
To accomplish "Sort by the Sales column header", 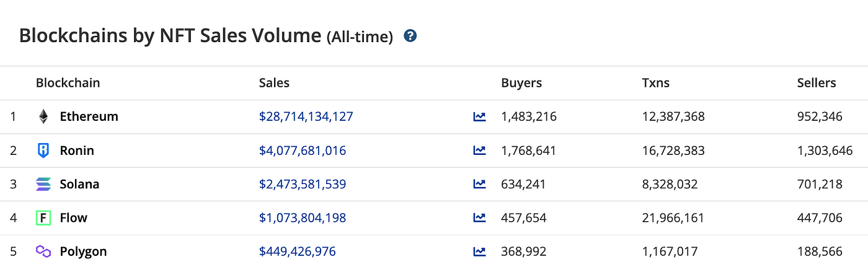I will (274, 83).
